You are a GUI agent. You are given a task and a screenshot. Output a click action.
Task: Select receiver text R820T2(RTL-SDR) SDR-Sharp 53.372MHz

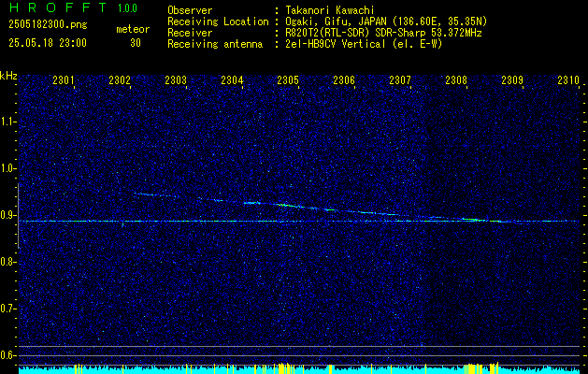pos(383,33)
